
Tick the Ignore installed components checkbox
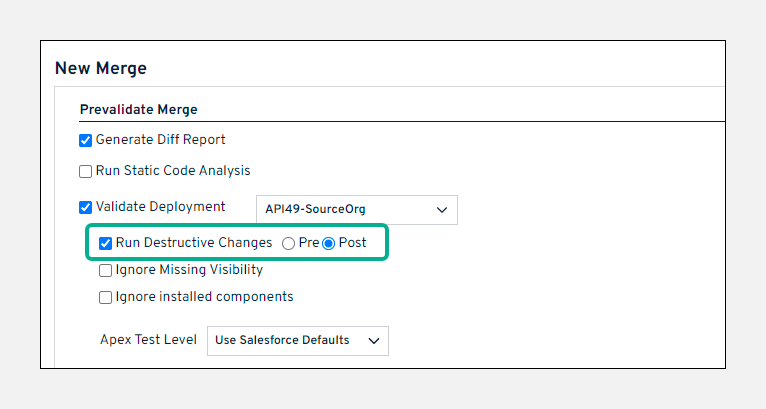pyautogui.click(x=105, y=297)
